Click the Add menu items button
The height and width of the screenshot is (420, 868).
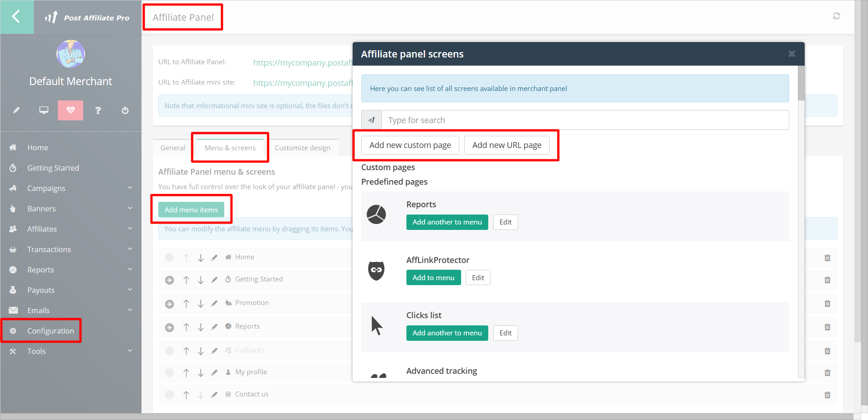pyautogui.click(x=191, y=210)
